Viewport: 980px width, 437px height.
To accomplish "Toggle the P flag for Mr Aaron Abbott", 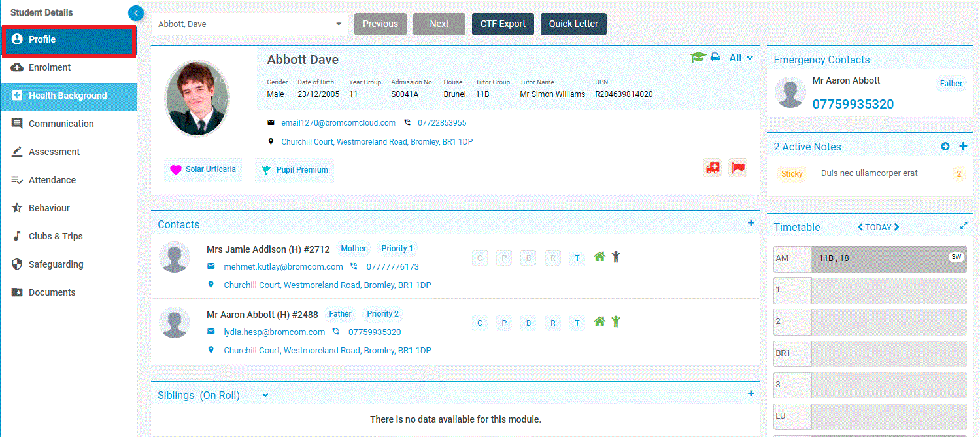I will pos(504,323).
